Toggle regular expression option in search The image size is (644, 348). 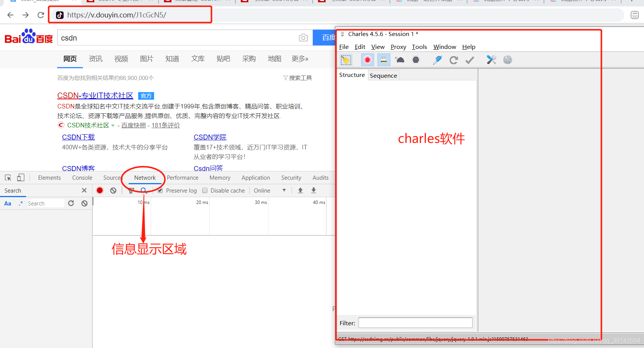(21, 203)
